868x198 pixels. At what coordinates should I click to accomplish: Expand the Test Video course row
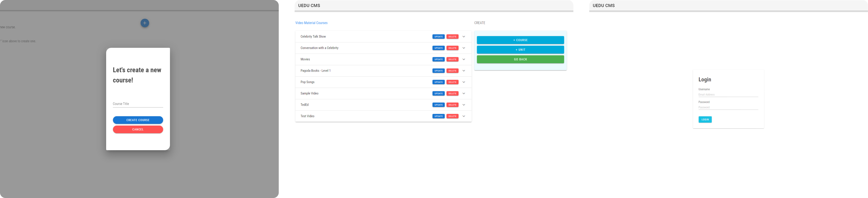pyautogui.click(x=464, y=116)
